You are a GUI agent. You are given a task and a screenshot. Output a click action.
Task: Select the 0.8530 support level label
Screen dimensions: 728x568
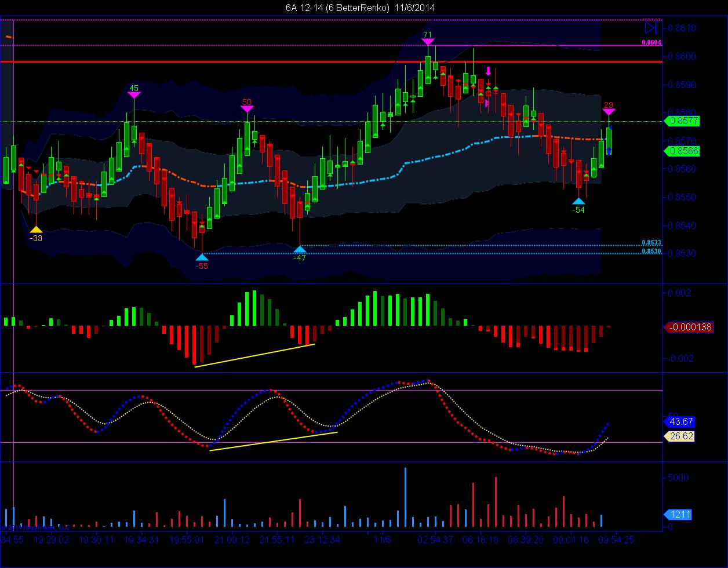click(651, 252)
